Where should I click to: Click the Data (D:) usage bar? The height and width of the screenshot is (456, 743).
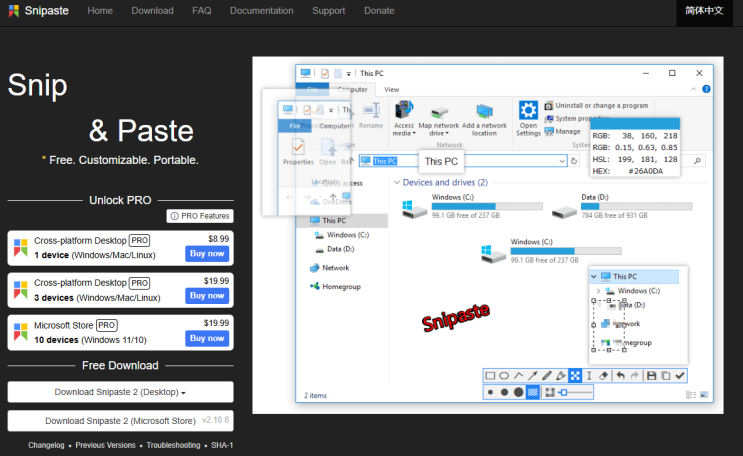click(636, 206)
